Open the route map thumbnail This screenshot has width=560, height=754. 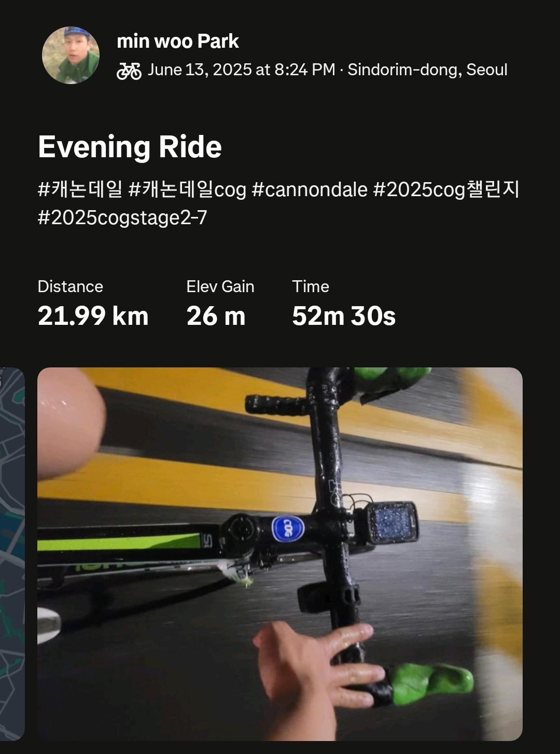12,554
